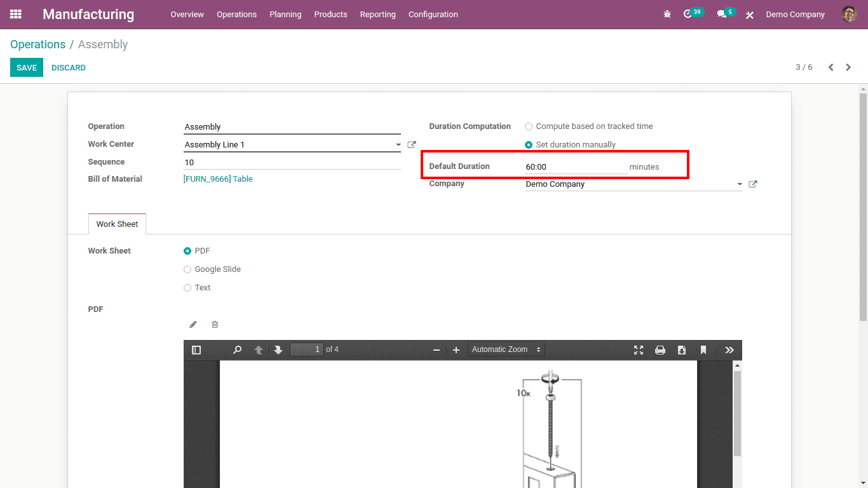Image resolution: width=868 pixels, height=488 pixels.
Task: Zoom out the PDF viewer
Action: pyautogui.click(x=437, y=350)
